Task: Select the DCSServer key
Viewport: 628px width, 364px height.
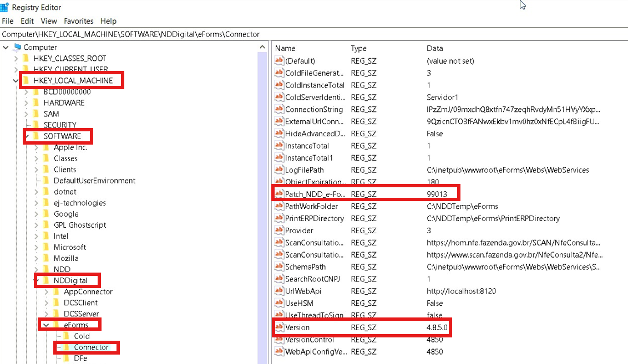Action: [x=82, y=314]
